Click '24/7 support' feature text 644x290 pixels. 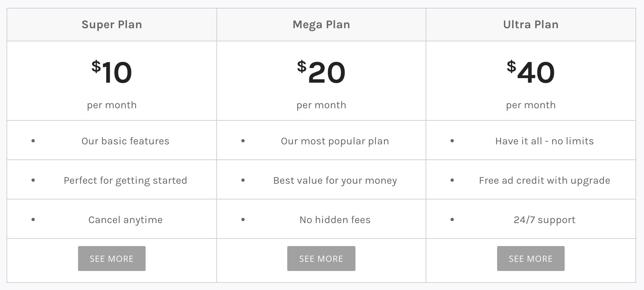[x=544, y=220]
